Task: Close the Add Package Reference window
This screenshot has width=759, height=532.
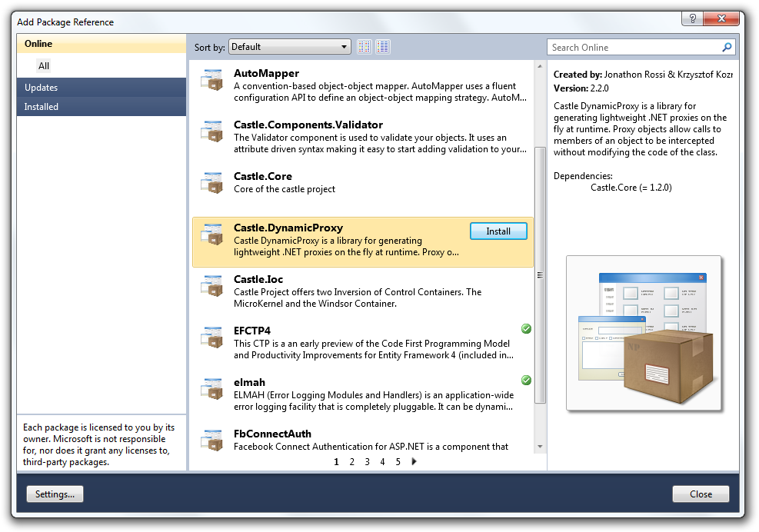Action: coord(721,18)
